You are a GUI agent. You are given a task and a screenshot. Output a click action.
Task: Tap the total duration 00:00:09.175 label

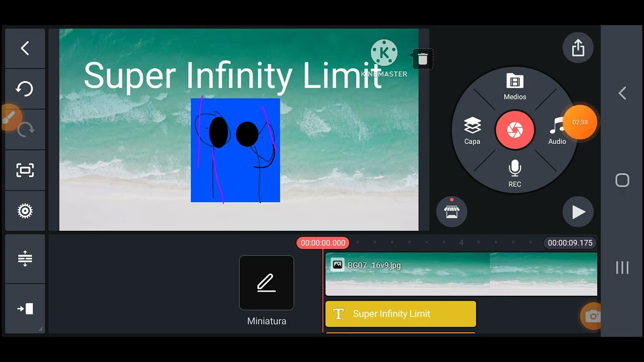570,243
